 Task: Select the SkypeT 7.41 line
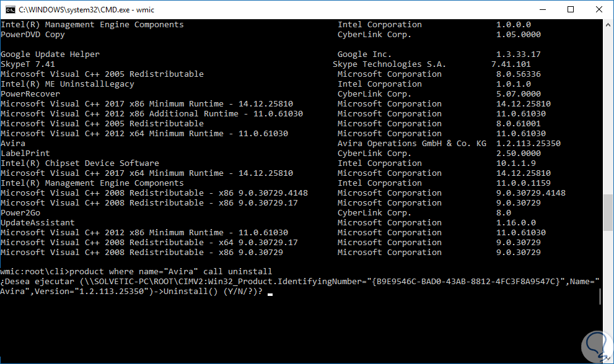(28, 64)
